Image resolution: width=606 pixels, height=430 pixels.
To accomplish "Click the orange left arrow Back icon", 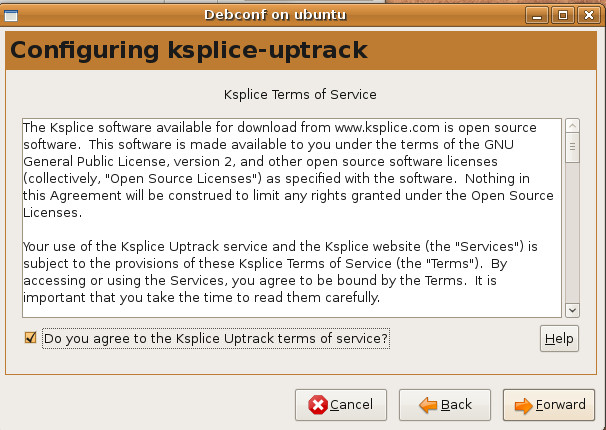I will pyautogui.click(x=428, y=405).
